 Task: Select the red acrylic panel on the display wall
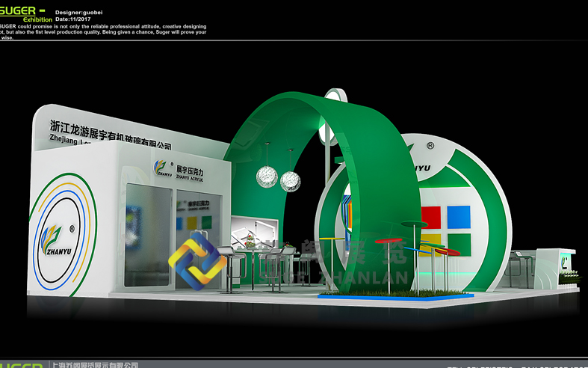click(430, 217)
